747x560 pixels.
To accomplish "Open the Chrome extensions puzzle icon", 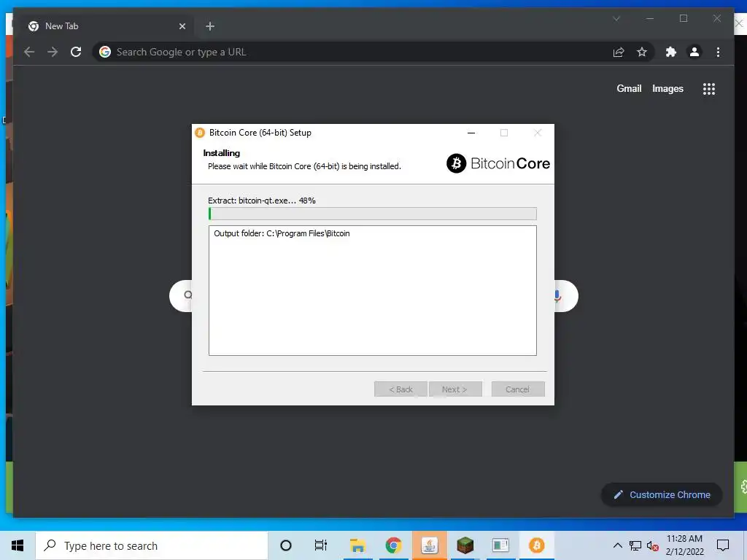I will [671, 52].
